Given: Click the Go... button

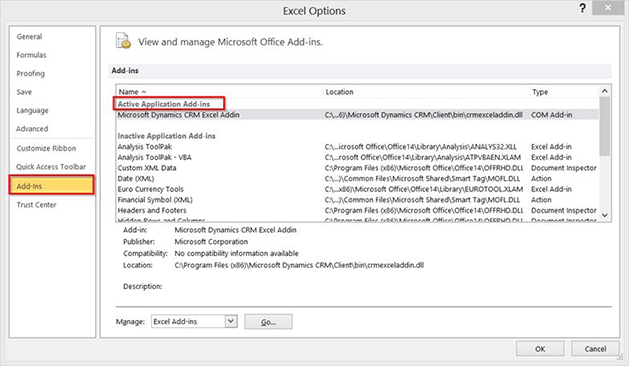Looking at the screenshot, I should point(268,321).
